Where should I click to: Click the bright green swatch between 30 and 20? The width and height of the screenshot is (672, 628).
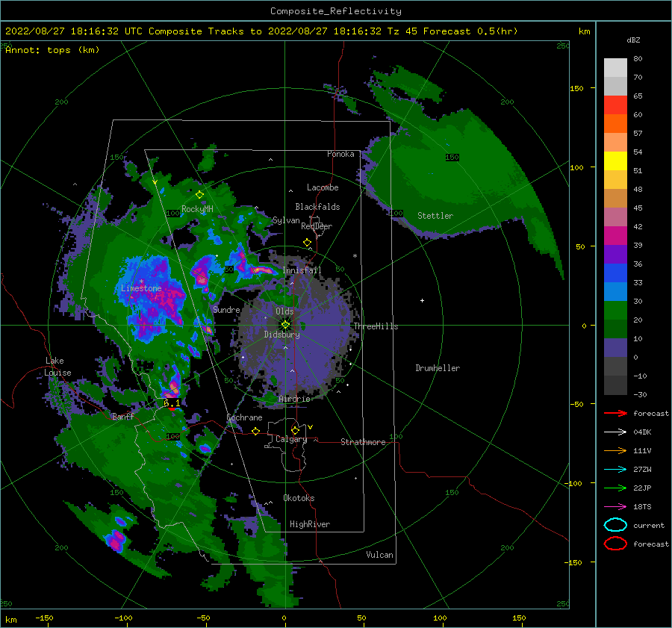(615, 311)
